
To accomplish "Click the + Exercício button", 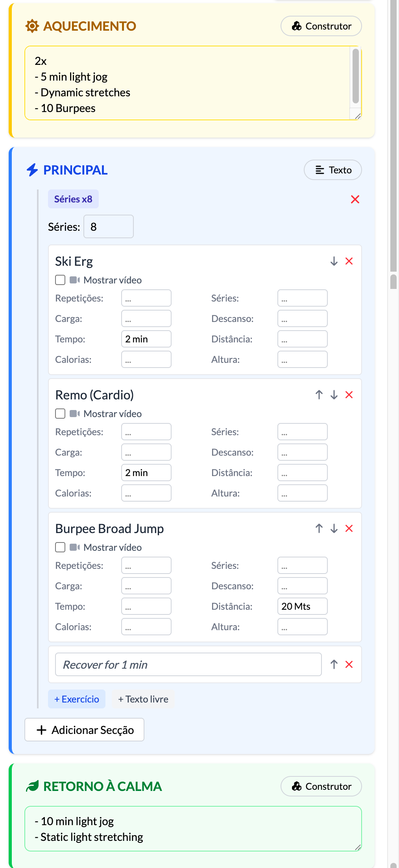I will point(77,699).
